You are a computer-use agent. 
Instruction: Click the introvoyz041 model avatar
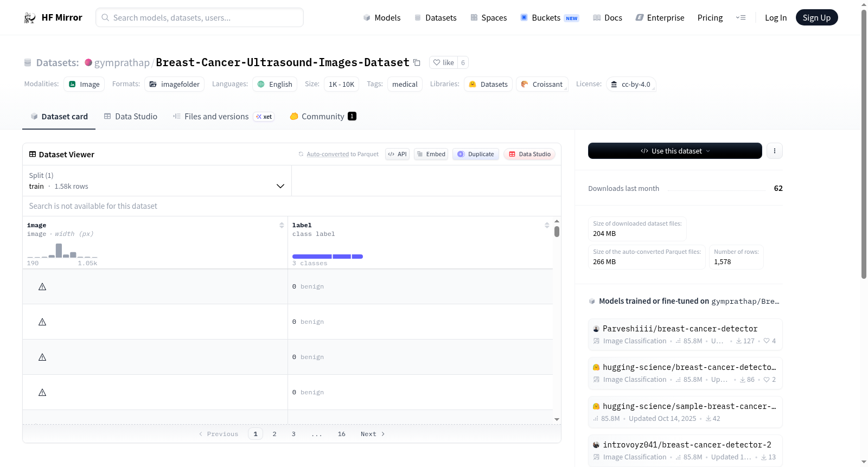596,445
